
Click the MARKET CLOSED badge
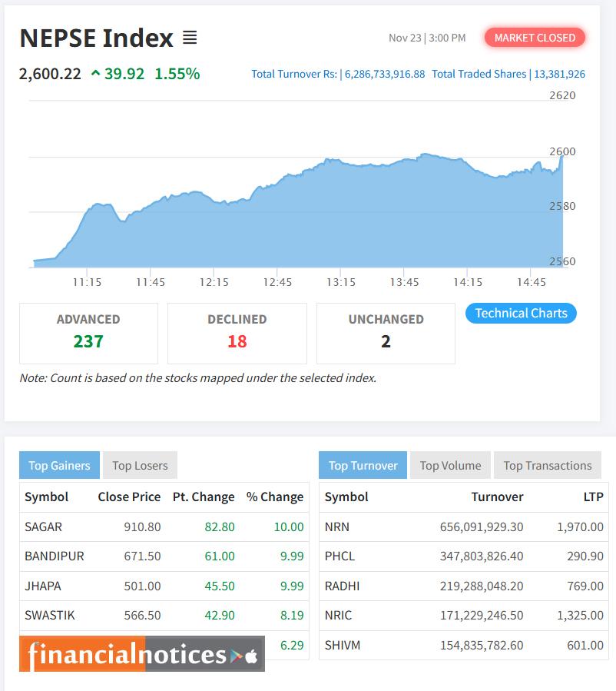535,37
